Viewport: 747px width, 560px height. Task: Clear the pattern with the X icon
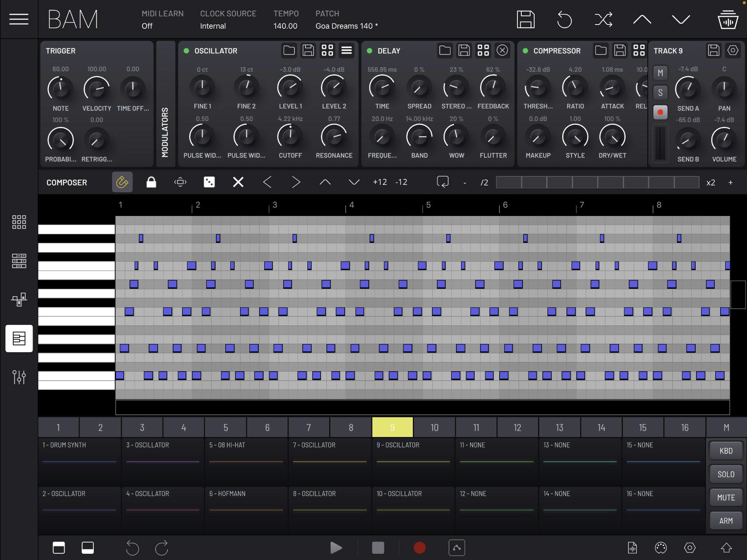pos(238,182)
